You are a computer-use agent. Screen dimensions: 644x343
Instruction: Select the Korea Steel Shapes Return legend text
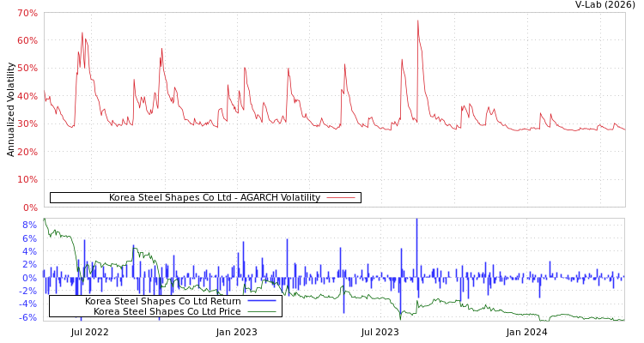pyautogui.click(x=162, y=302)
